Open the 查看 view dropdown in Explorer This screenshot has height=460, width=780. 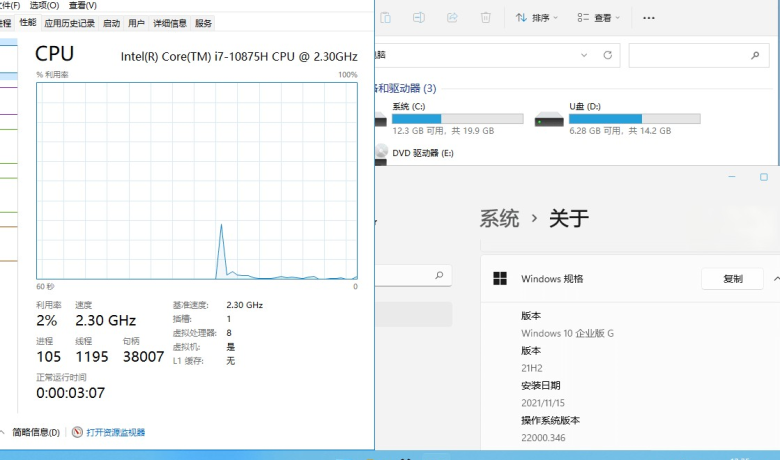[x=599, y=18]
